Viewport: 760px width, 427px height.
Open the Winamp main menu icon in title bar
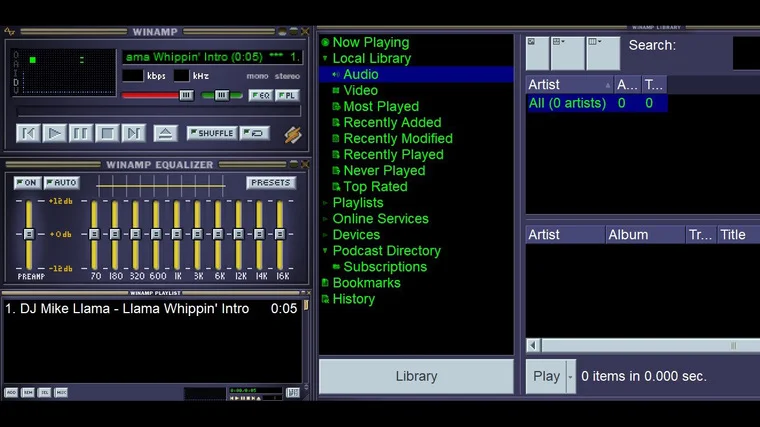tap(10, 32)
